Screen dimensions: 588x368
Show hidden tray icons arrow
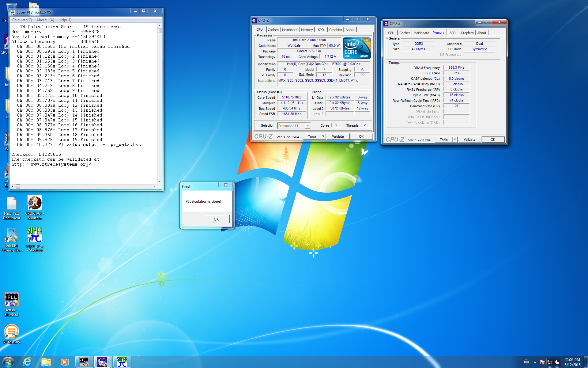click(535, 362)
